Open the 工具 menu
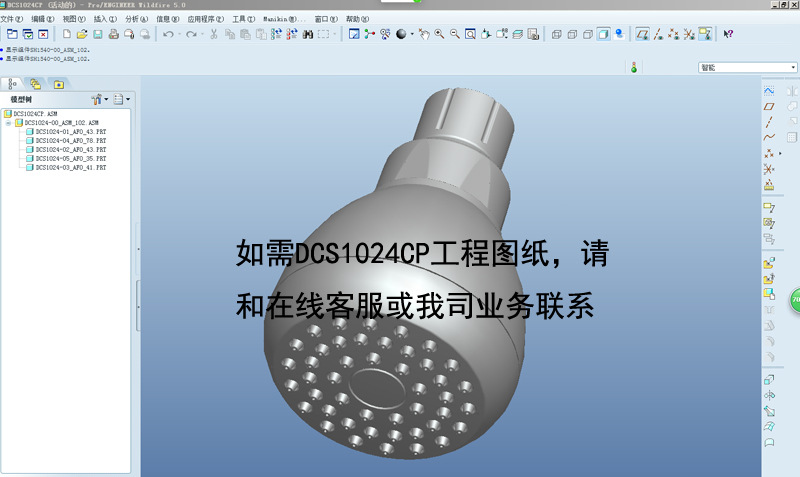The height and width of the screenshot is (477, 800). (x=243, y=19)
